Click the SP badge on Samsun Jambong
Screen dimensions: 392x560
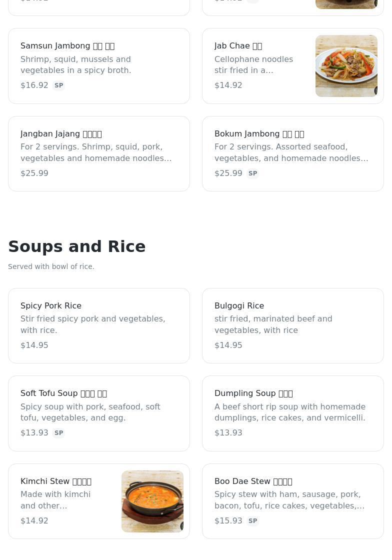58,85
